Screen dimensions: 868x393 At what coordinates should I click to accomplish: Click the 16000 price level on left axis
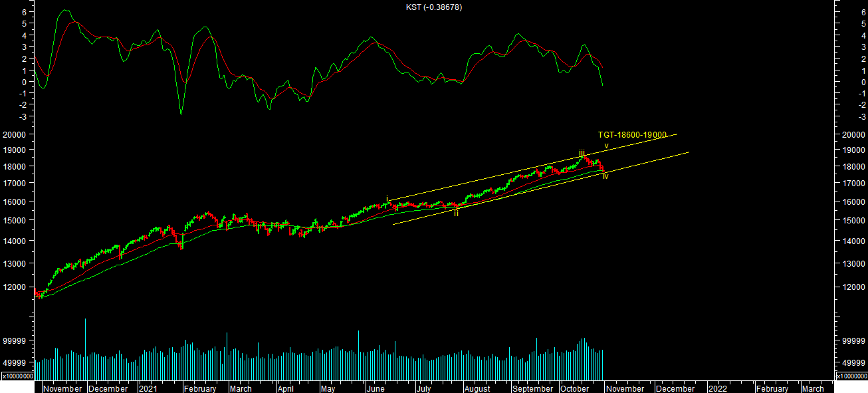coord(16,202)
